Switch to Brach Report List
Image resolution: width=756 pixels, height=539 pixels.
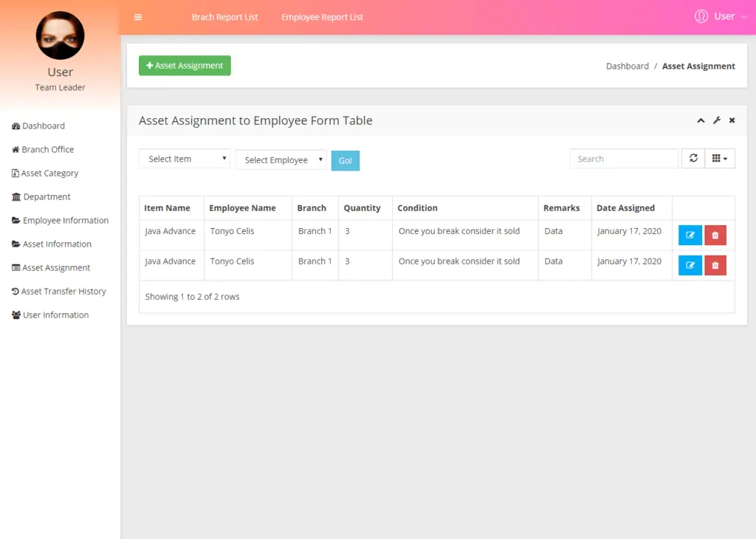click(x=224, y=16)
